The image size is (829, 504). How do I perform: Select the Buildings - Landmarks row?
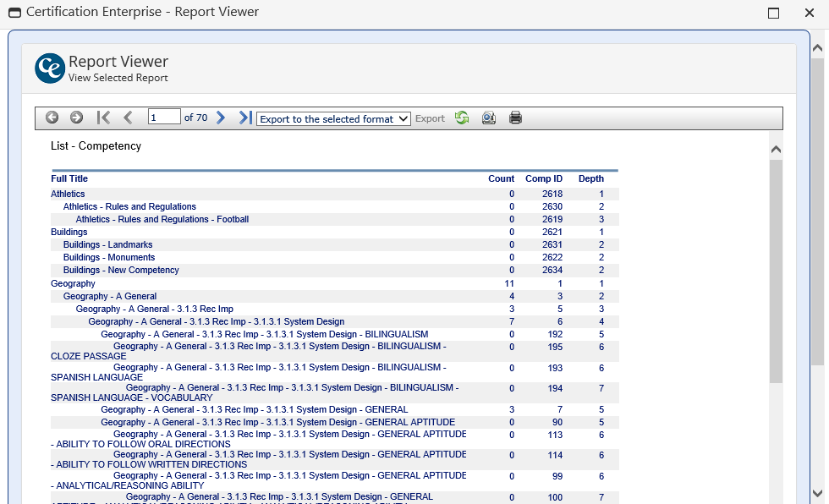(107, 245)
